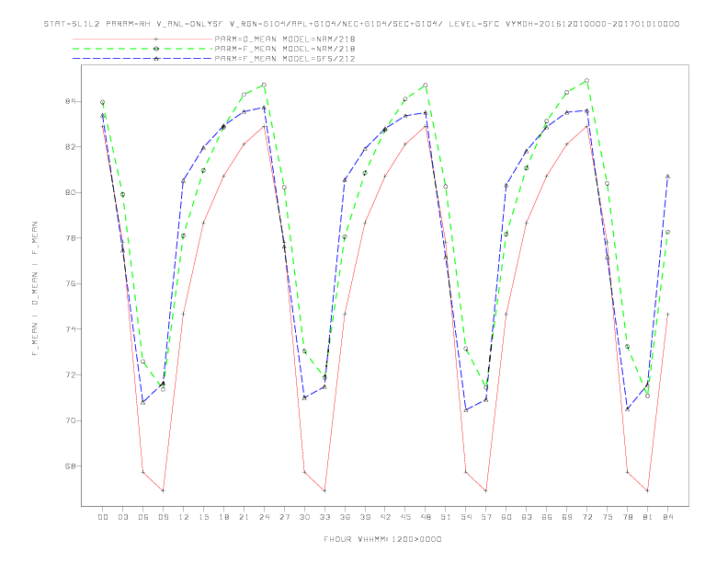This screenshot has height=563, width=728.
Task: Click y-axis tick label 80
Action: [69, 192]
